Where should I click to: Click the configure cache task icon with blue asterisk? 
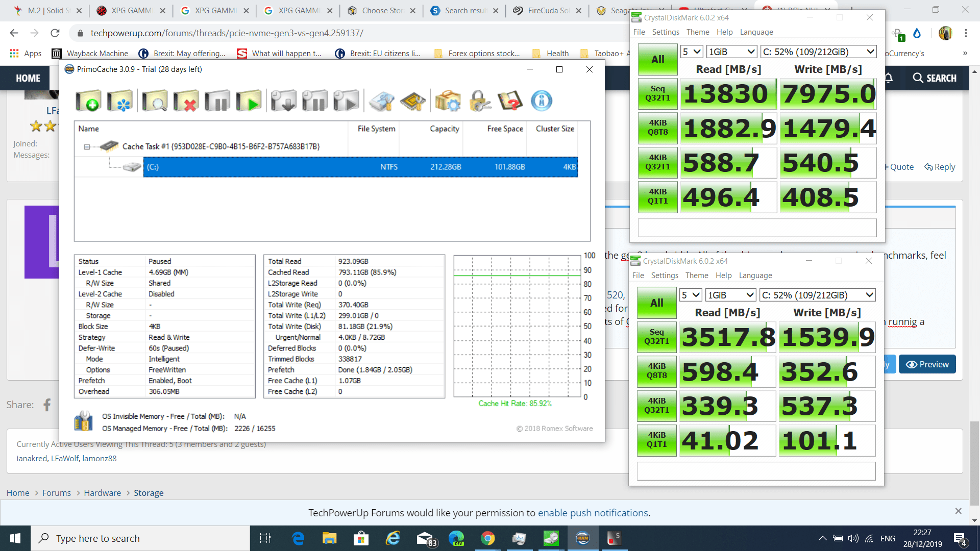click(x=120, y=101)
